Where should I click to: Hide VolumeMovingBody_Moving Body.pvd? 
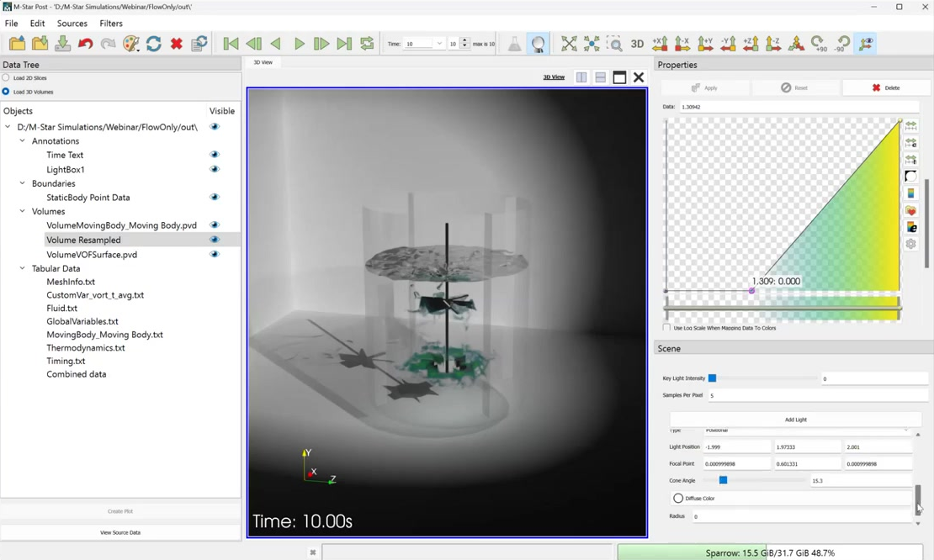pos(215,225)
